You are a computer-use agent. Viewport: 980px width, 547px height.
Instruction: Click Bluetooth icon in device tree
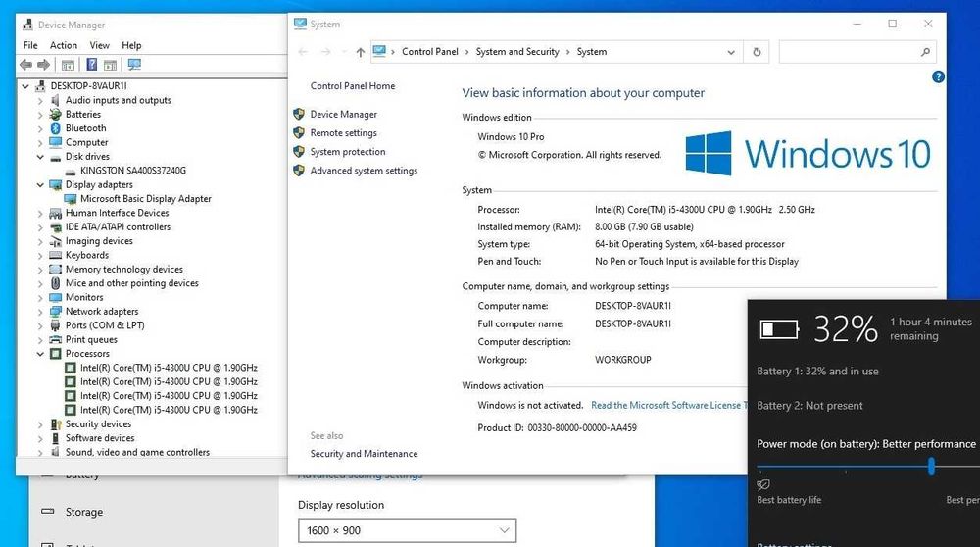(55, 128)
